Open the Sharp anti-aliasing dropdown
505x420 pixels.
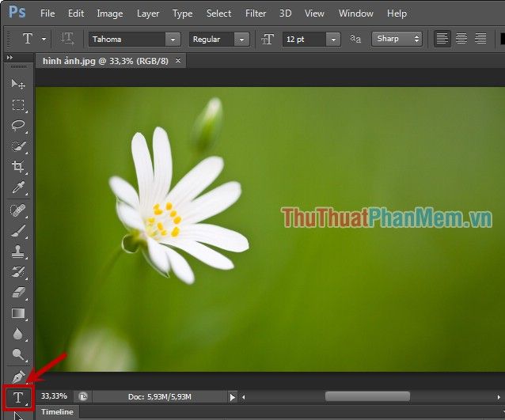[397, 39]
